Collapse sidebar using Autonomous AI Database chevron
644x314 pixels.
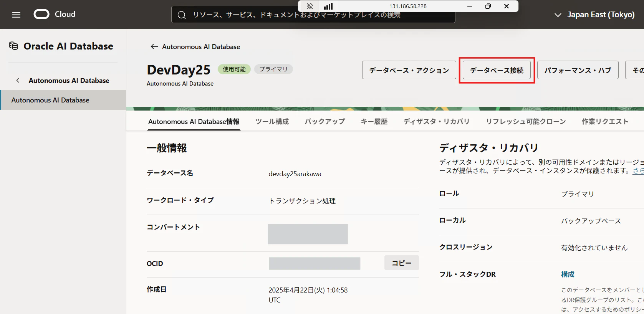(x=18, y=80)
